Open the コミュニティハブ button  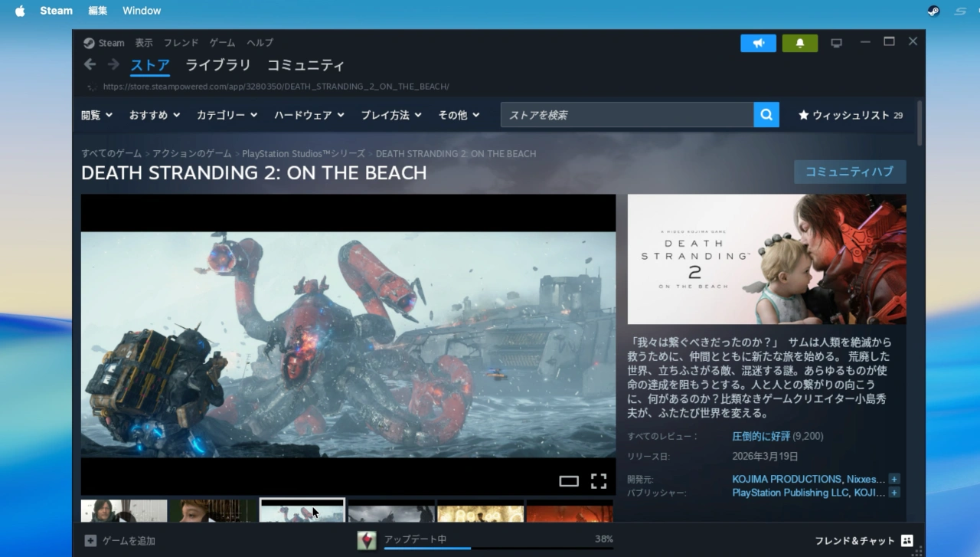coord(850,172)
